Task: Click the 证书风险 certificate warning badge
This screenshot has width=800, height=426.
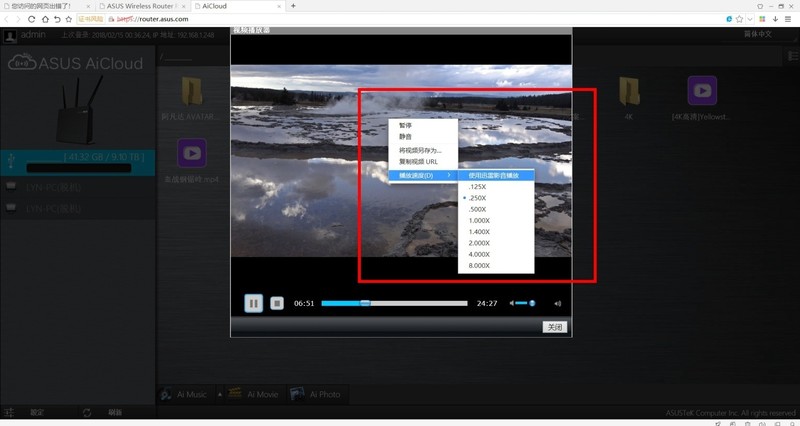Action: pyautogui.click(x=91, y=19)
